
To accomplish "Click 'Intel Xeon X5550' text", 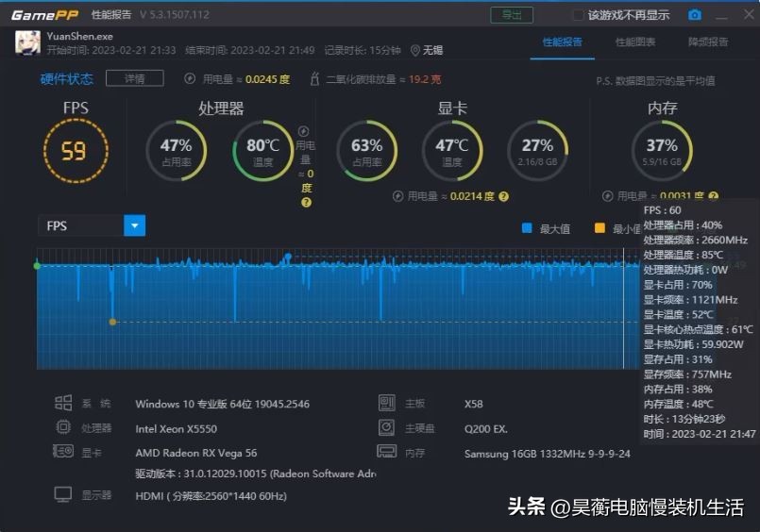I will coord(176,429).
